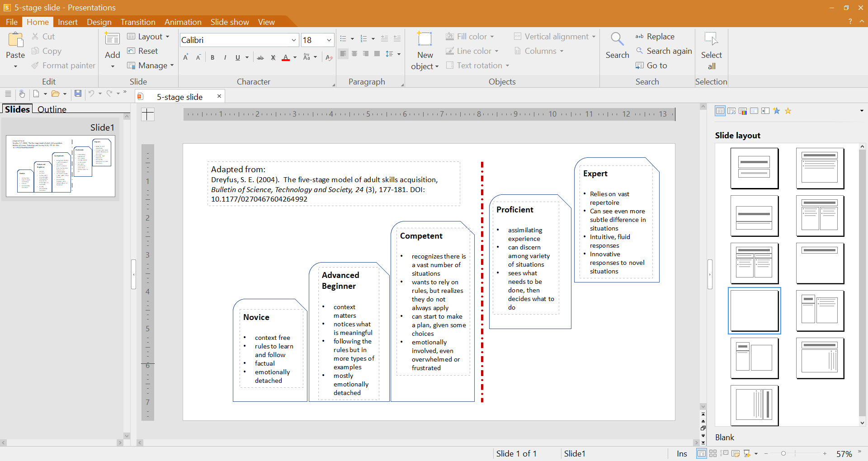Toggle justified text alignment
Image resolution: width=868 pixels, height=461 pixels.
tap(377, 54)
